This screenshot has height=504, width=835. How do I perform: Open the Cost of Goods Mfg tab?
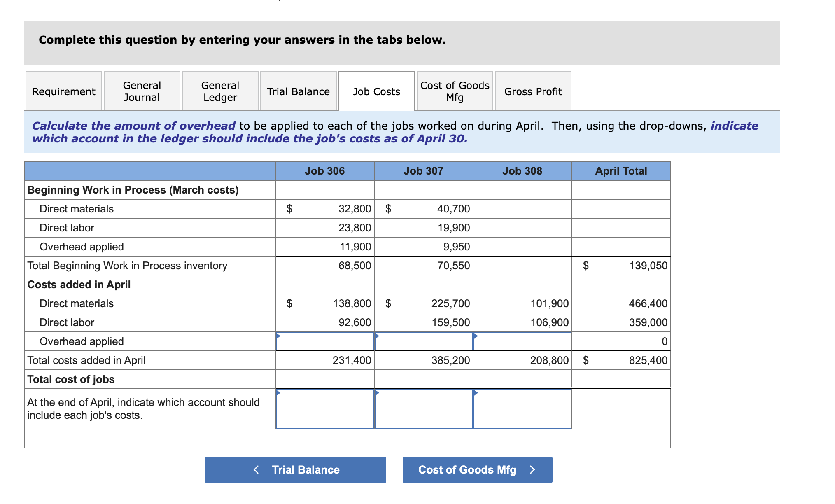455,91
